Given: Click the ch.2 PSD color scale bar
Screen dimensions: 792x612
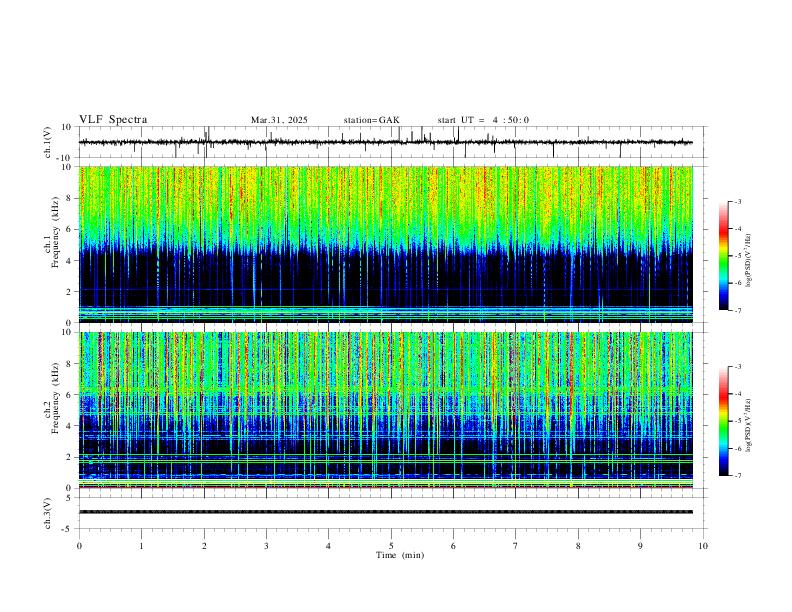Looking at the screenshot, I should click(723, 421).
